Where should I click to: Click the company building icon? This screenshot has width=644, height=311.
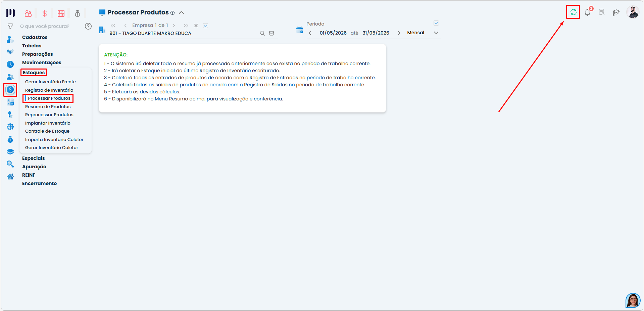pyautogui.click(x=102, y=30)
